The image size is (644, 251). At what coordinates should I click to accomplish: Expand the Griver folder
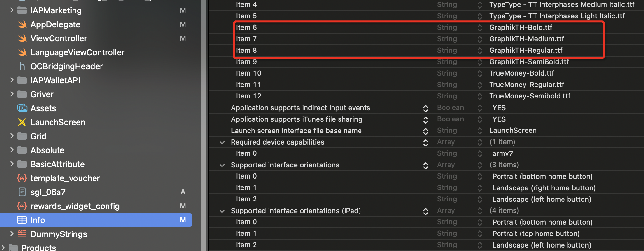coord(12,94)
